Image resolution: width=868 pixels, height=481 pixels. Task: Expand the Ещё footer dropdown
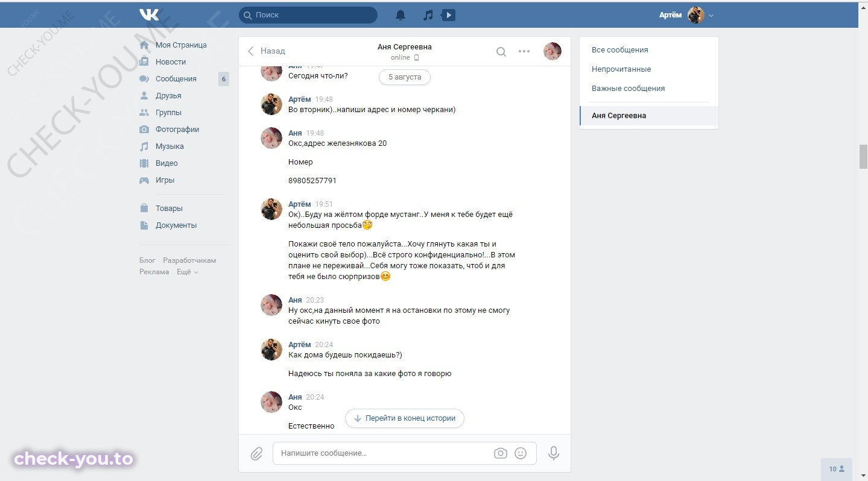(187, 272)
